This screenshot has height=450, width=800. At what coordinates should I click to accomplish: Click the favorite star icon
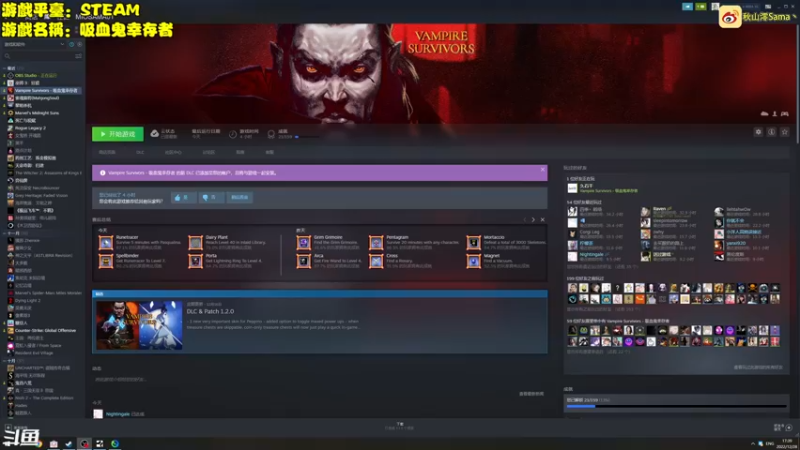tap(785, 132)
